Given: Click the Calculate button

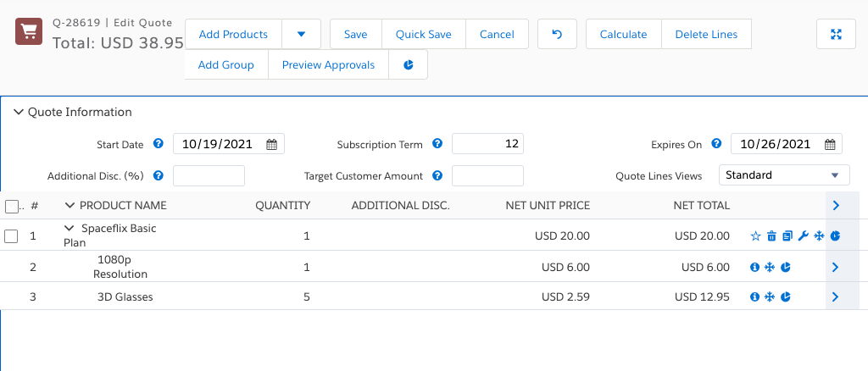Looking at the screenshot, I should (x=623, y=35).
